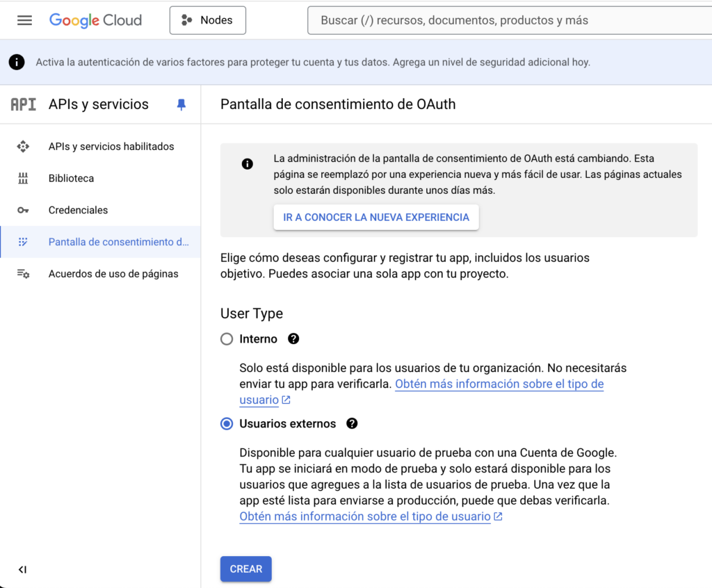The image size is (712, 588).
Task: Open Biblioteca in the sidebar
Action: tap(71, 179)
